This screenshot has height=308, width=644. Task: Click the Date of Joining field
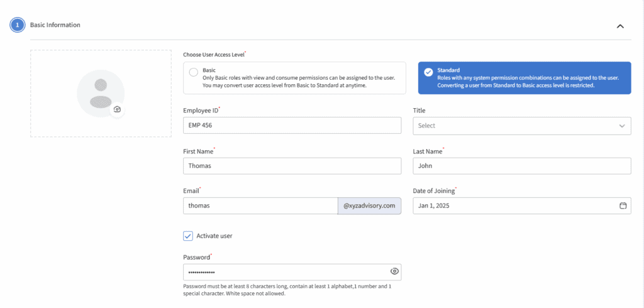coord(513,206)
